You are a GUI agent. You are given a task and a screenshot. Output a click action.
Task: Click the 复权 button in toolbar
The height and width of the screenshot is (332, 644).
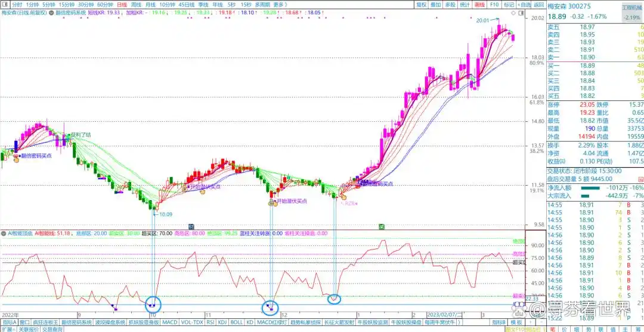422,5
